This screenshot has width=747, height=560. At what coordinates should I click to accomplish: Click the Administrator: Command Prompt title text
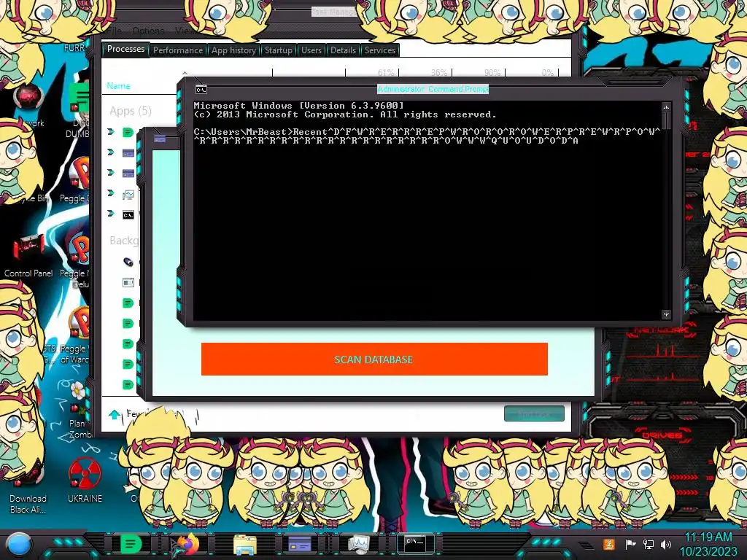[433, 89]
